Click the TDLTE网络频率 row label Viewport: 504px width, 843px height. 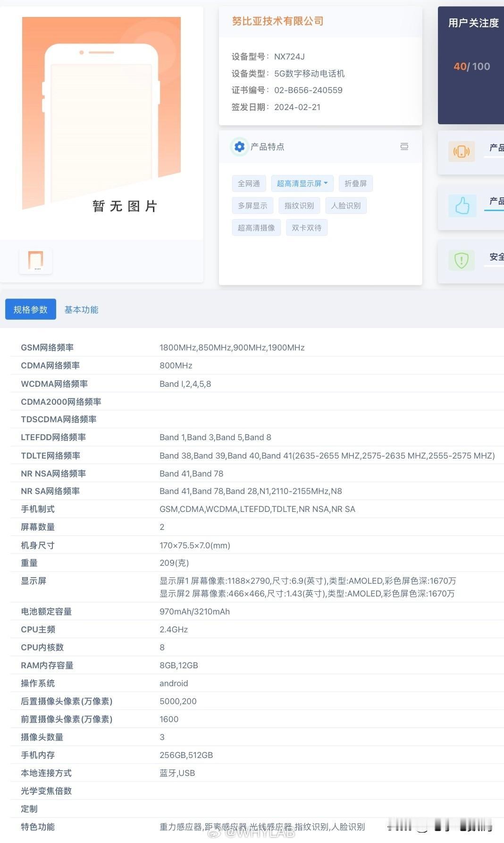click(x=50, y=456)
